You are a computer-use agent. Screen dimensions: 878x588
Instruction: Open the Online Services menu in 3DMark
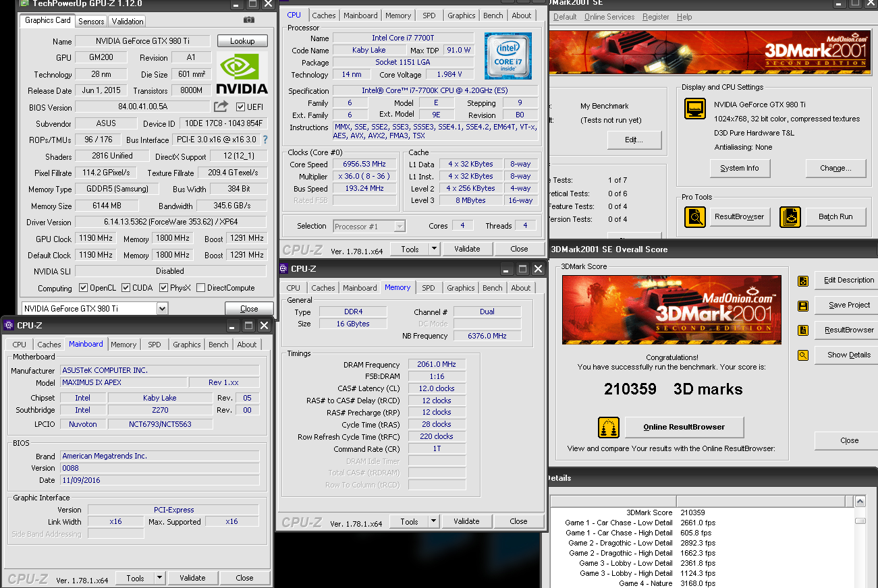point(609,17)
